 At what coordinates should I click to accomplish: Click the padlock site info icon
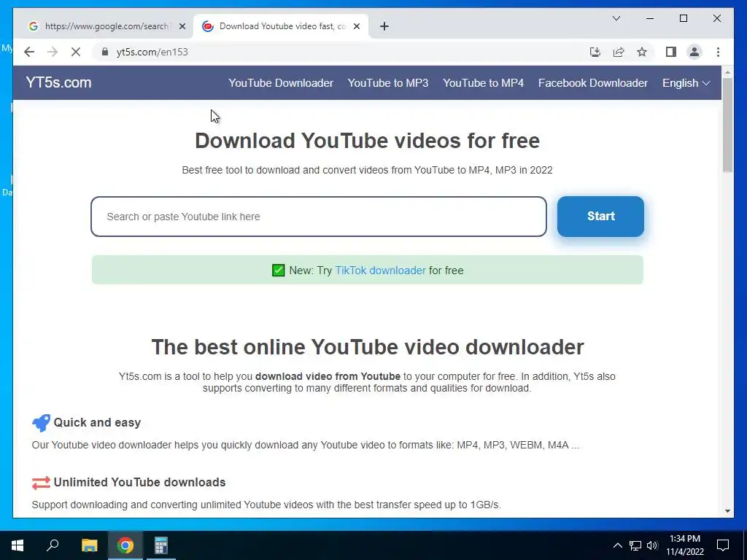pos(105,52)
